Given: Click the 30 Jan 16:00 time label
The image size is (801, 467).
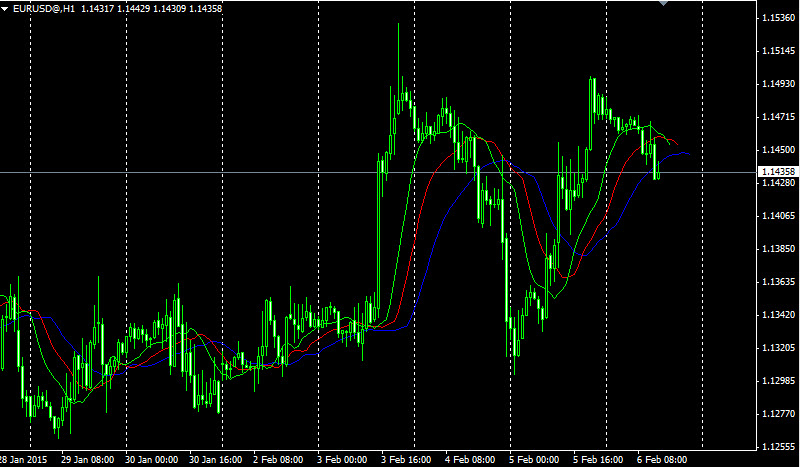Looking at the screenshot, I should pyautogui.click(x=216, y=460).
